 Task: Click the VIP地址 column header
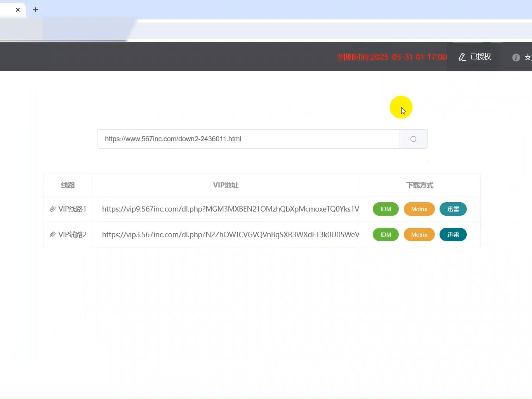[x=226, y=185]
